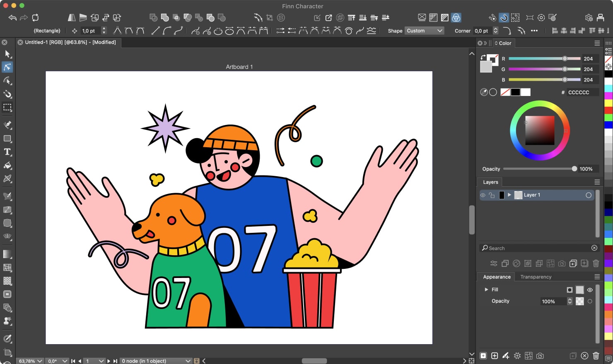Activate the Node tool
Image resolution: width=613 pixels, height=364 pixels.
7,67
